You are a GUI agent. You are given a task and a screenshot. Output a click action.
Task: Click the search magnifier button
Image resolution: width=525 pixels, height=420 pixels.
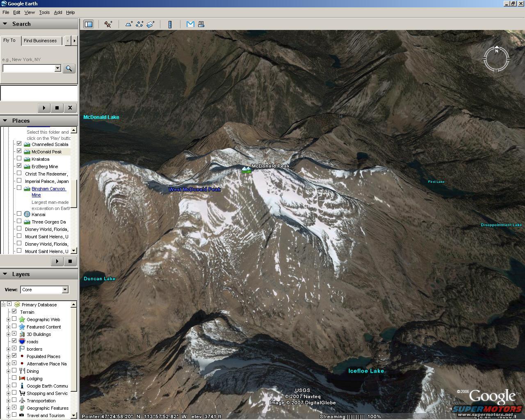pos(69,68)
